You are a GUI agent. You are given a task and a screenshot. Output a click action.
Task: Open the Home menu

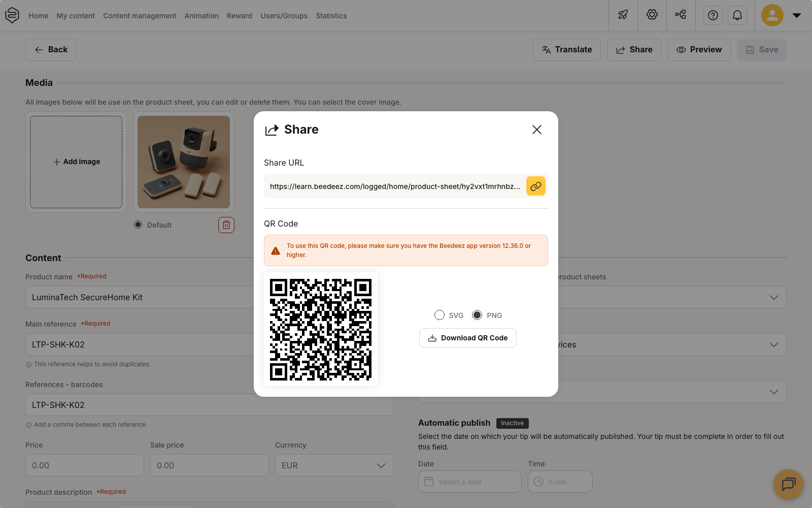39,16
